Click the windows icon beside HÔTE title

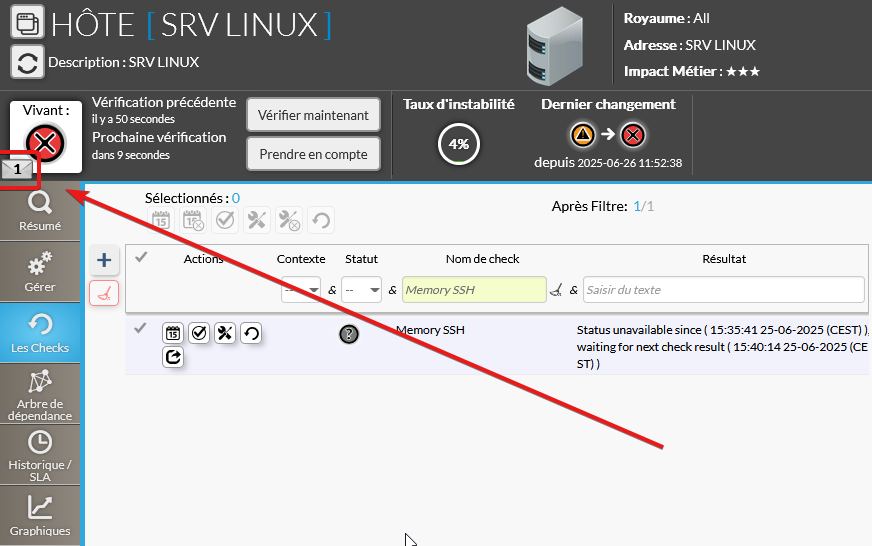27,21
